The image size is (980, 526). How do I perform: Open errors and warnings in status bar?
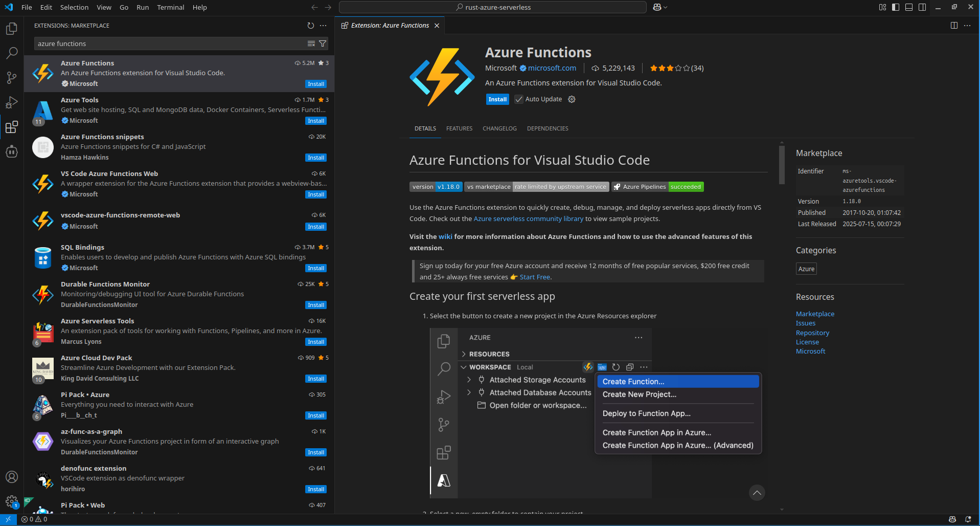34,519
